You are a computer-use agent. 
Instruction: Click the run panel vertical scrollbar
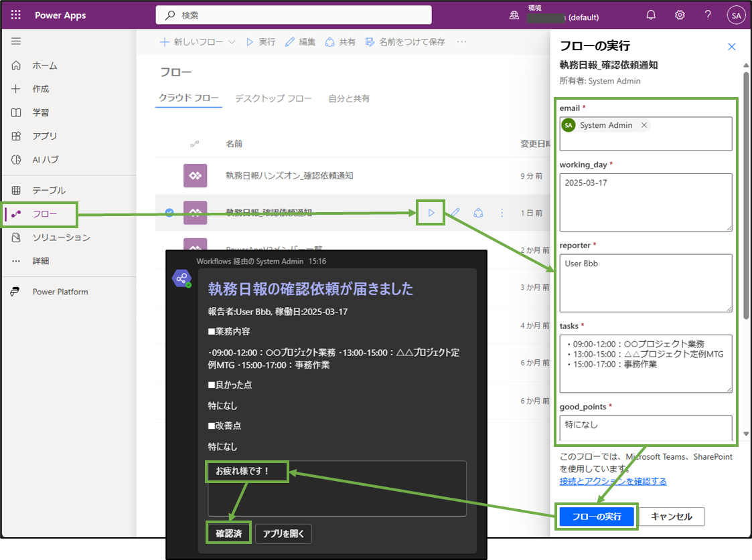point(746,195)
